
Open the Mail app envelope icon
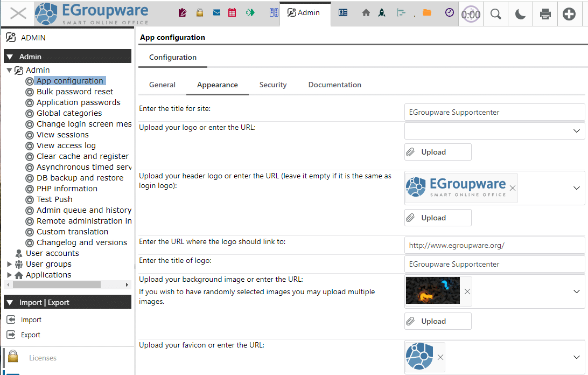[x=216, y=12]
